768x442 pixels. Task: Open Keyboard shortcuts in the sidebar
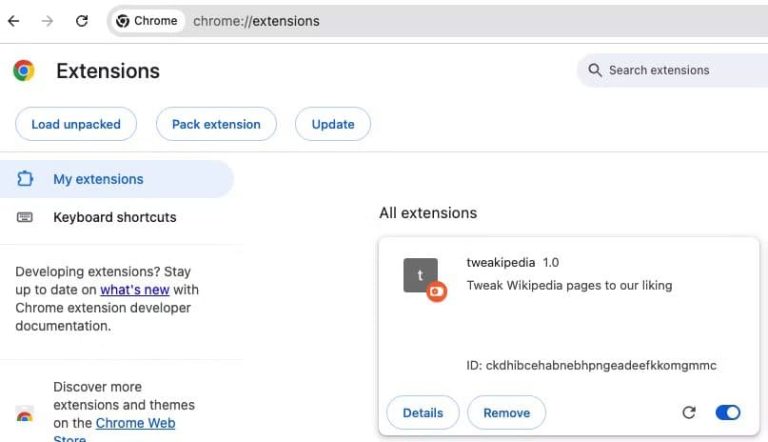[x=117, y=217]
